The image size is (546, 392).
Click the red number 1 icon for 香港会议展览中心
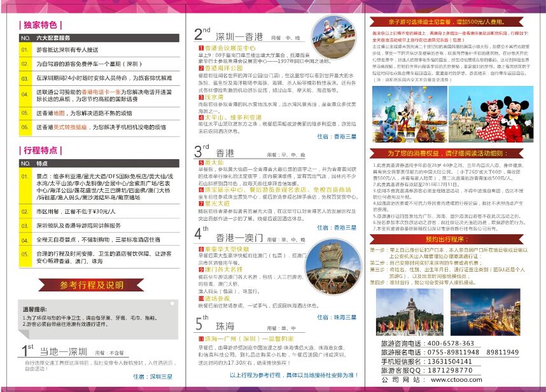pos(200,48)
